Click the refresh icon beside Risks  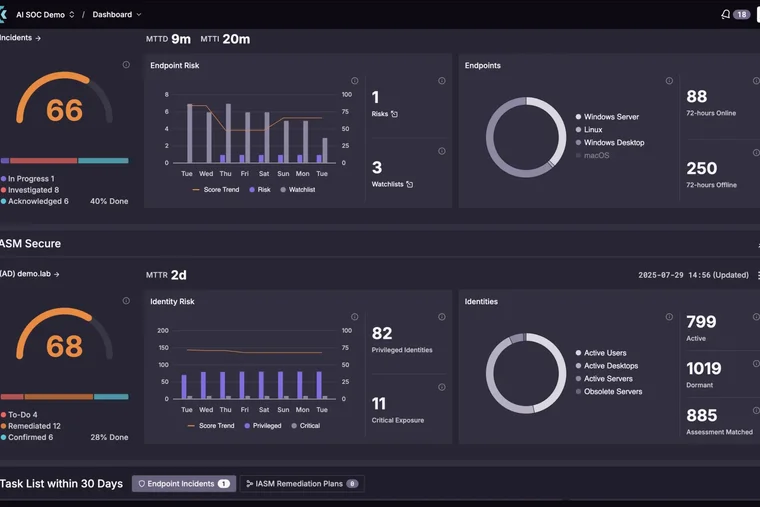(395, 114)
